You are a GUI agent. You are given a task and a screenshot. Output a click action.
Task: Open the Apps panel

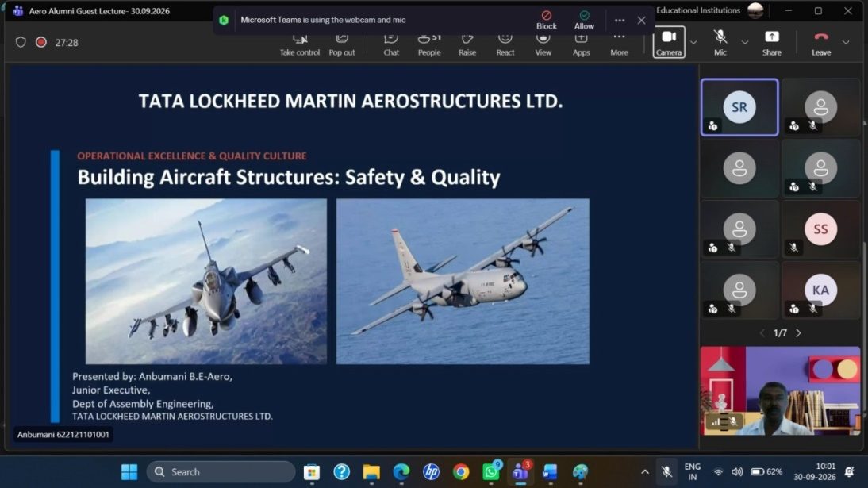tap(581, 44)
